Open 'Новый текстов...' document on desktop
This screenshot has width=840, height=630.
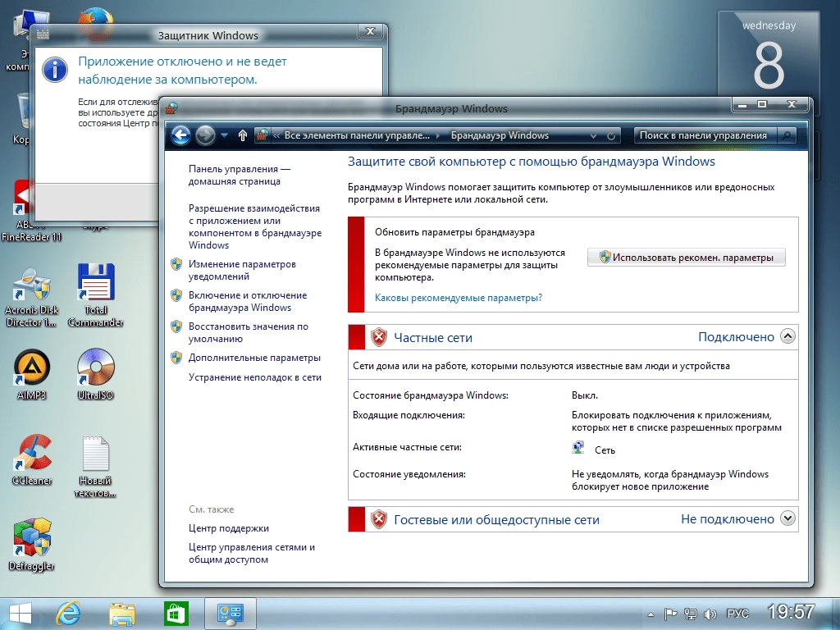click(95, 467)
